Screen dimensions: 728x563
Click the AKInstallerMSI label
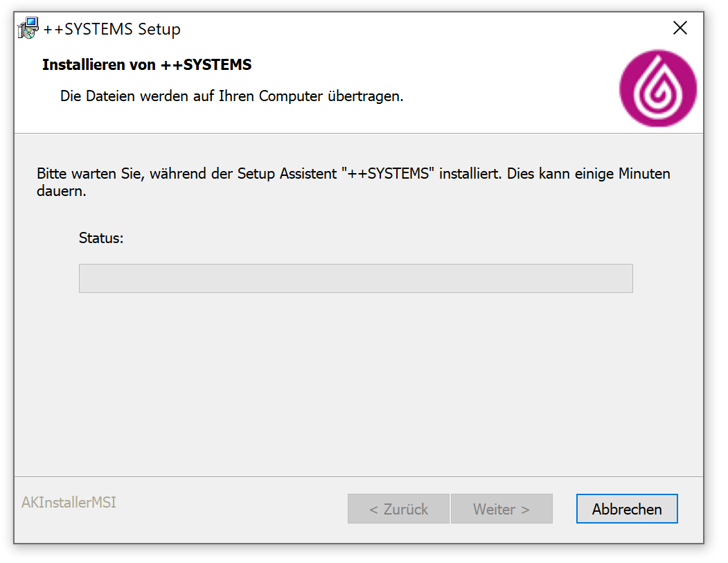click(x=69, y=503)
